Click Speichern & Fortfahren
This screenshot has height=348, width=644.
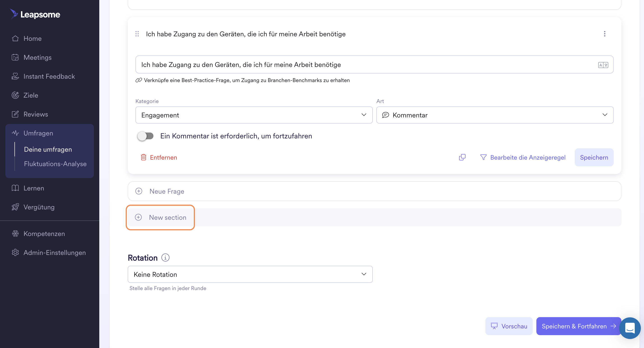click(x=579, y=326)
